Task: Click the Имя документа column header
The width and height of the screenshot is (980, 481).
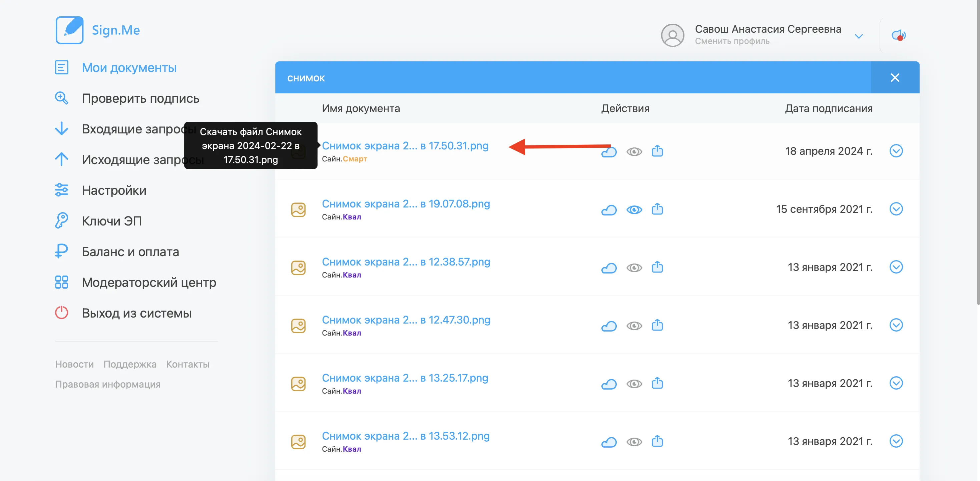Action: coord(361,108)
